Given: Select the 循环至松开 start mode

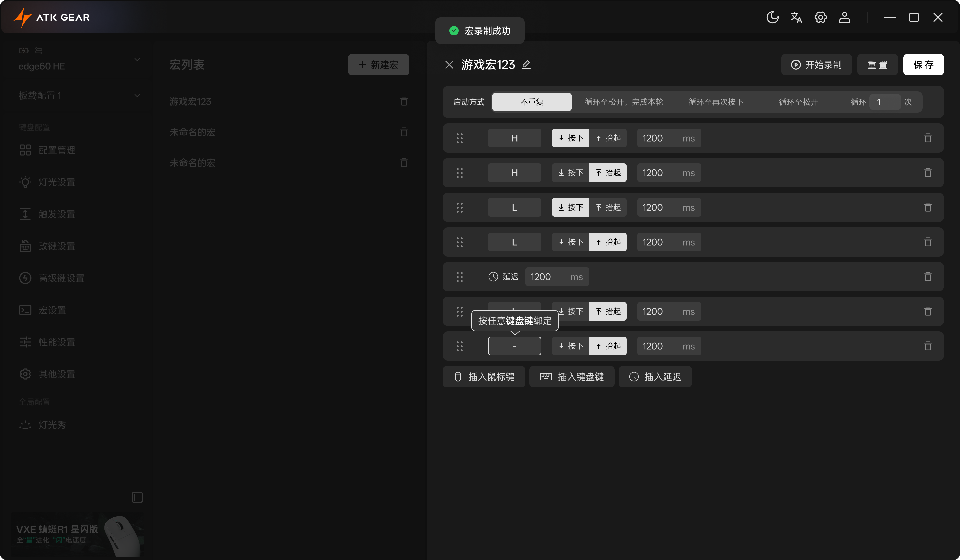Looking at the screenshot, I should point(798,102).
